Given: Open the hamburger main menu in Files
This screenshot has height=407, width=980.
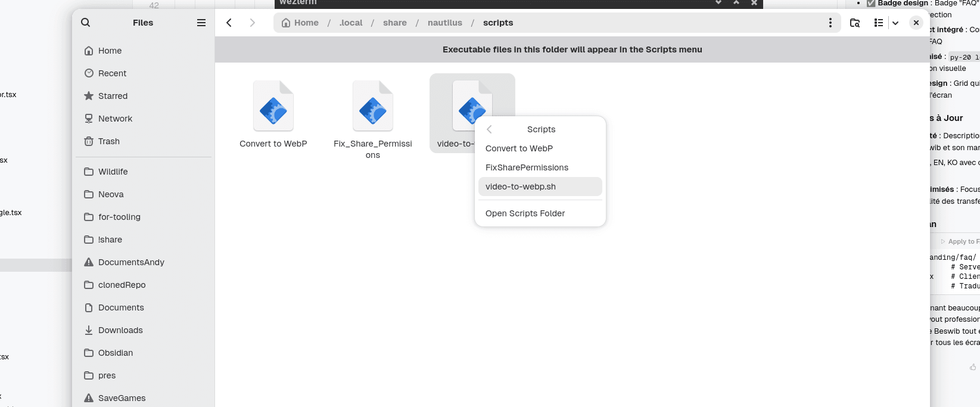Looking at the screenshot, I should (x=201, y=23).
